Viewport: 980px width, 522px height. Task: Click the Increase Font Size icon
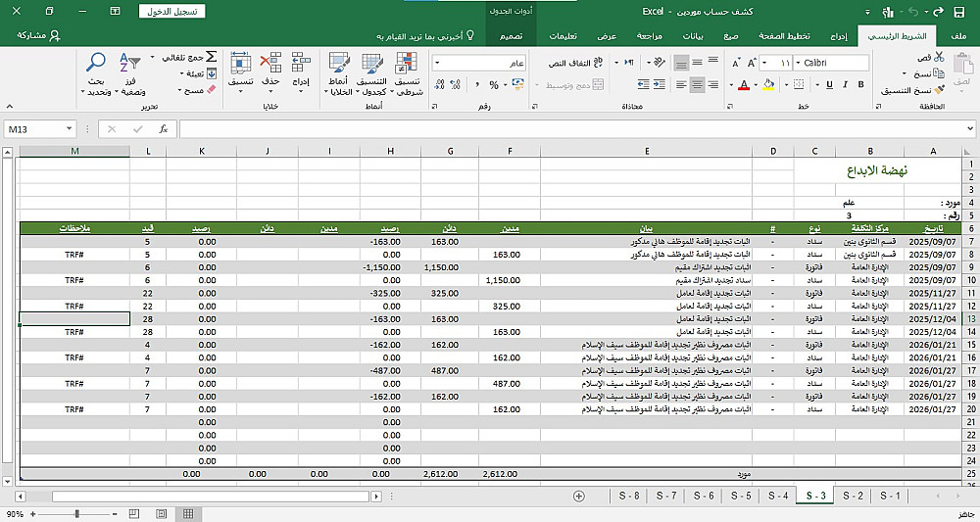752,63
